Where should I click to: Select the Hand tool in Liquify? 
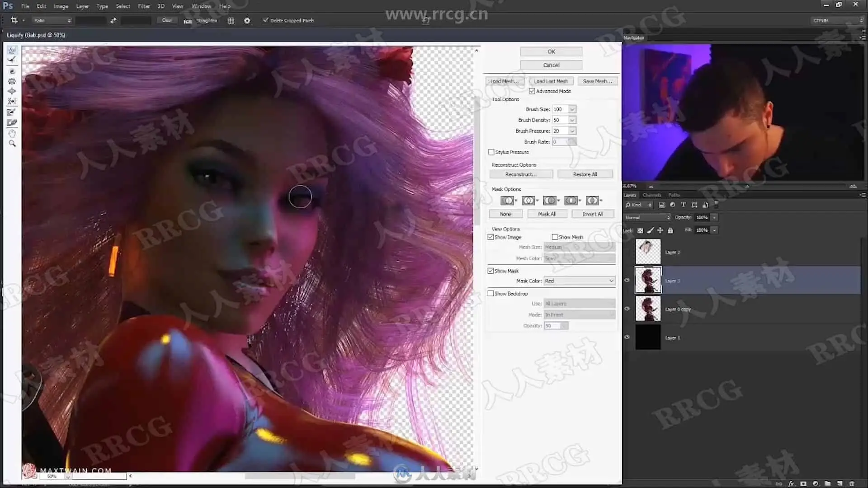pyautogui.click(x=12, y=133)
